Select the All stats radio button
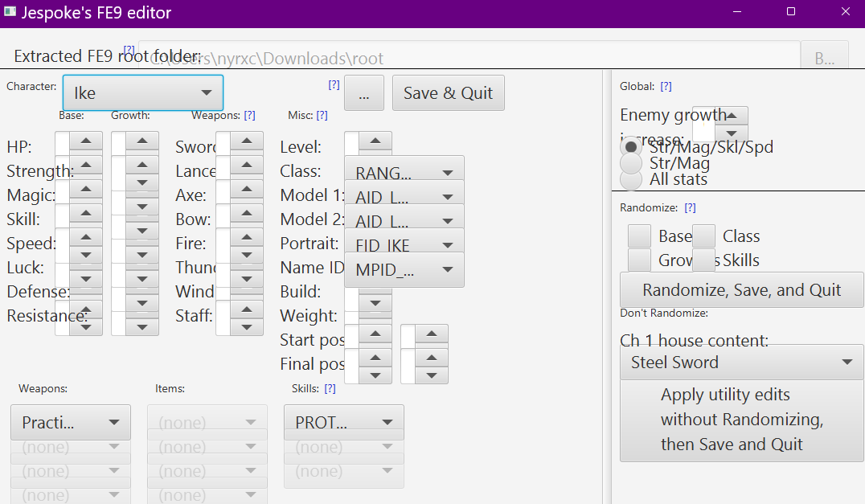Image resolution: width=865 pixels, height=504 pixels. 631,180
